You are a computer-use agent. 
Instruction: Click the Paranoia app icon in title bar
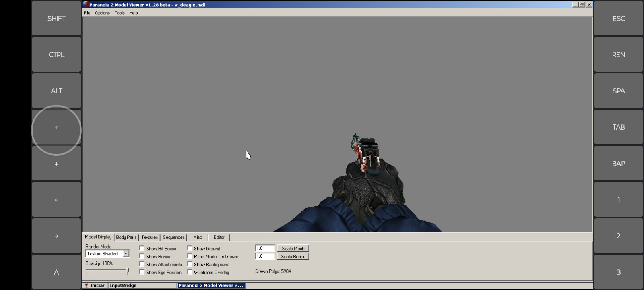(x=85, y=4)
